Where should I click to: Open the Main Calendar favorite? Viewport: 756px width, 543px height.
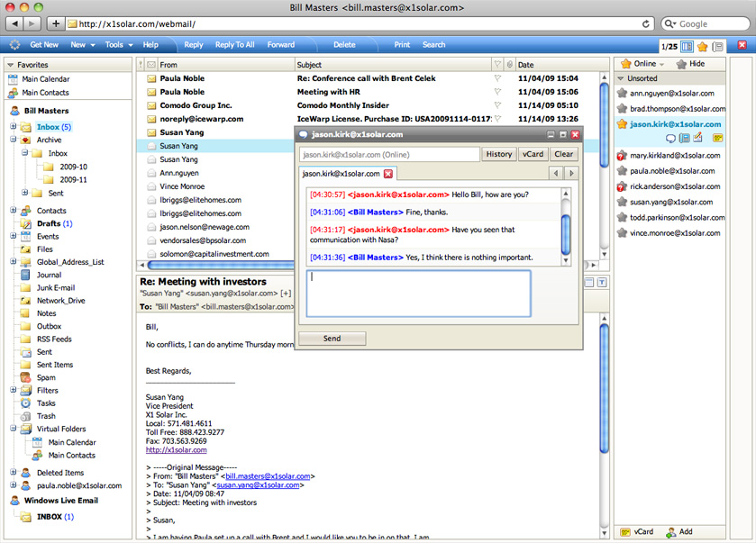click(x=45, y=79)
